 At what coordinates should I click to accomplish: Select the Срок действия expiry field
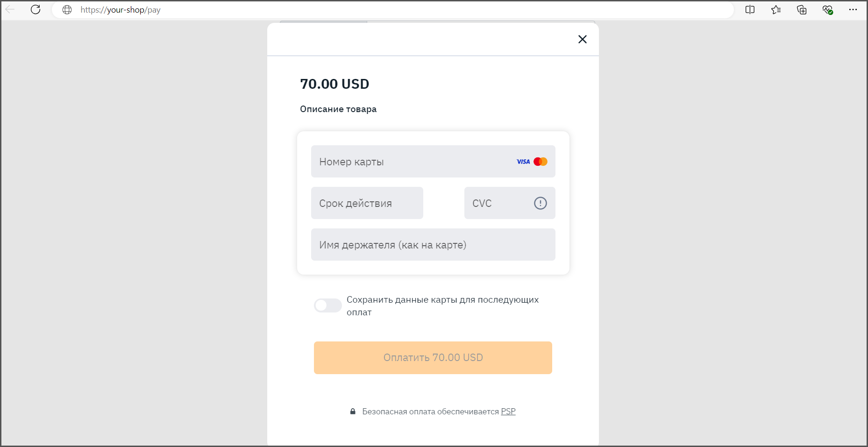367,203
